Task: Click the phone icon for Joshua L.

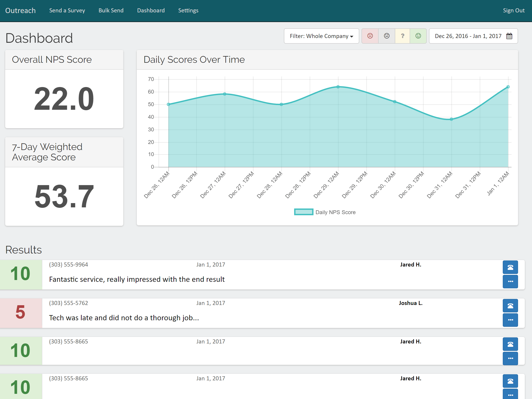Action: coord(510,306)
